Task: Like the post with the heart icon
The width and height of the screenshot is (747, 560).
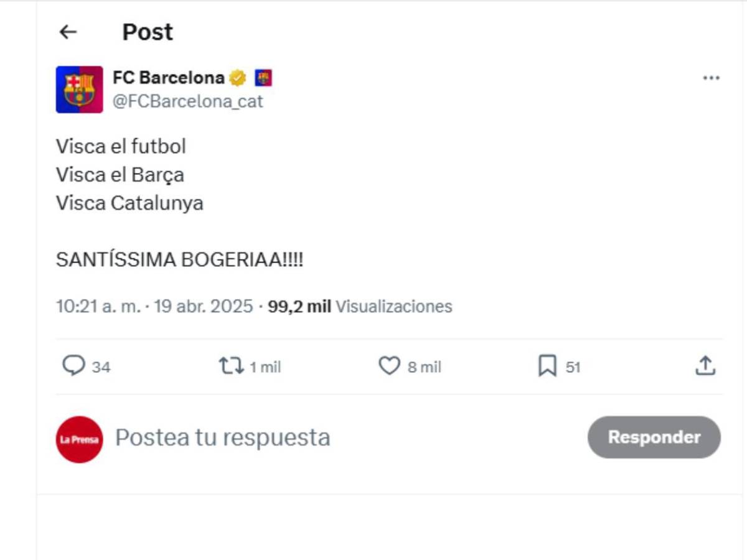Action: pyautogui.click(x=390, y=366)
